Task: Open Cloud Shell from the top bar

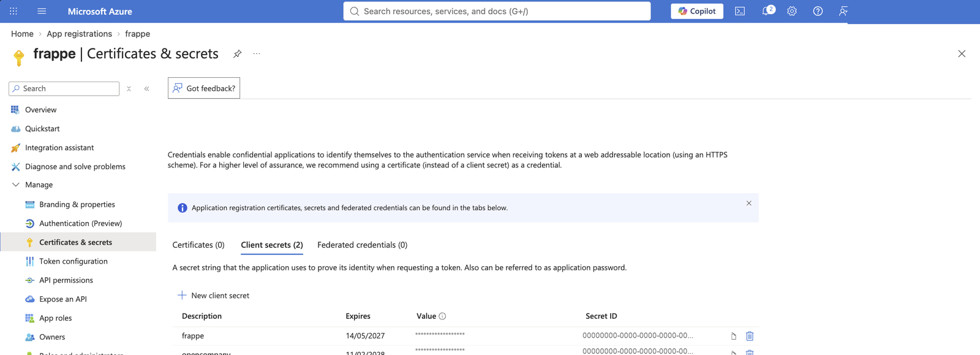Action: tap(740, 11)
